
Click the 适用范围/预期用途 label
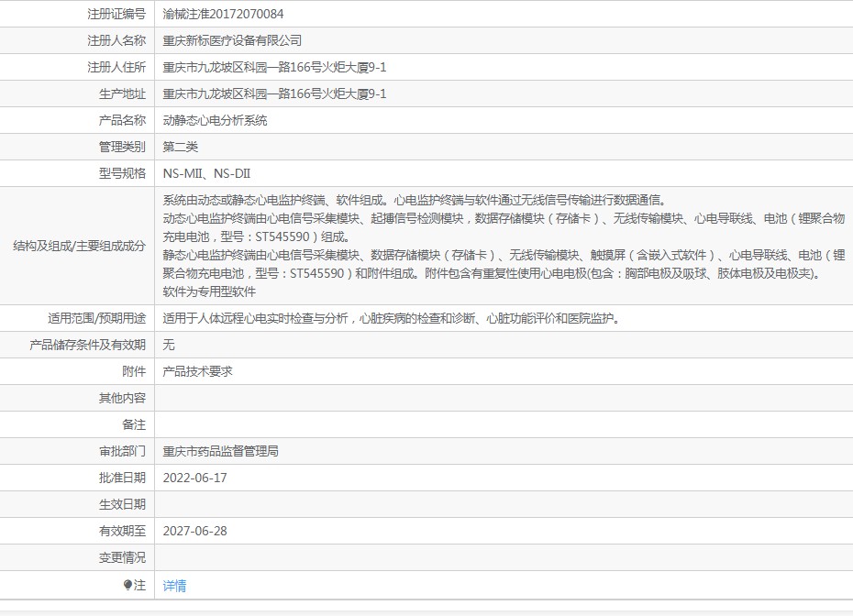click(97, 319)
